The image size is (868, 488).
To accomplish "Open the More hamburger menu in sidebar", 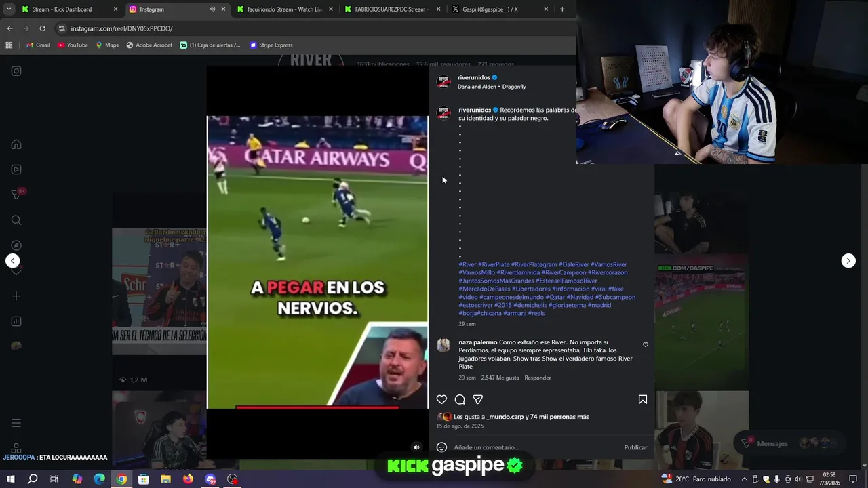I will pos(16,423).
